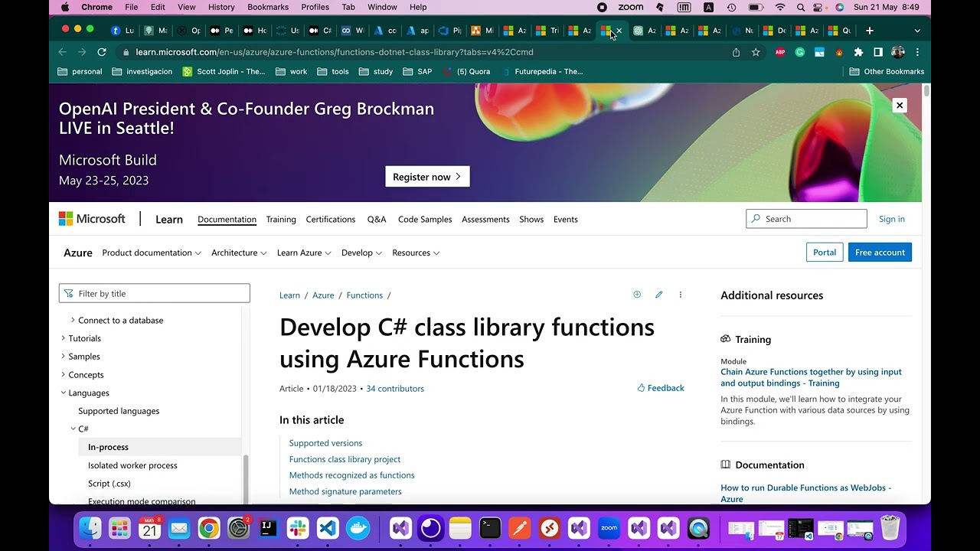Click the sidebar table-of-contents scrollbar

[x=245, y=479]
